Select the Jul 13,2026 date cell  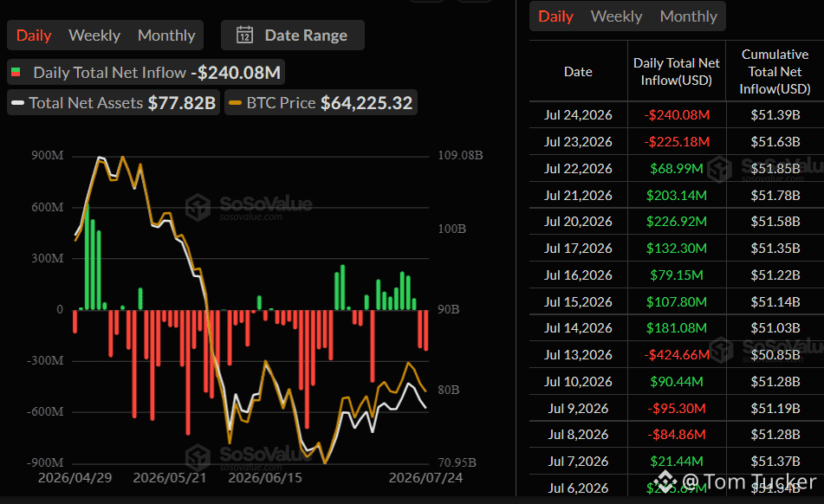tap(578, 355)
